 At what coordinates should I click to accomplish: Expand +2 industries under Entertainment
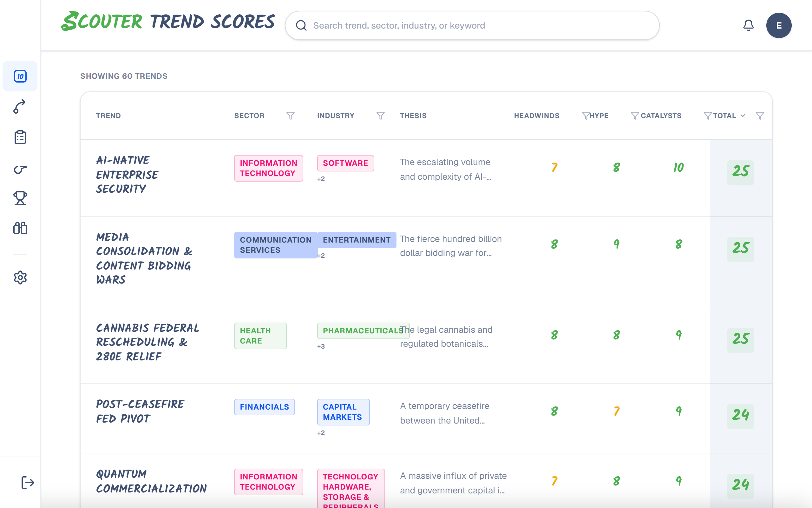point(321,256)
